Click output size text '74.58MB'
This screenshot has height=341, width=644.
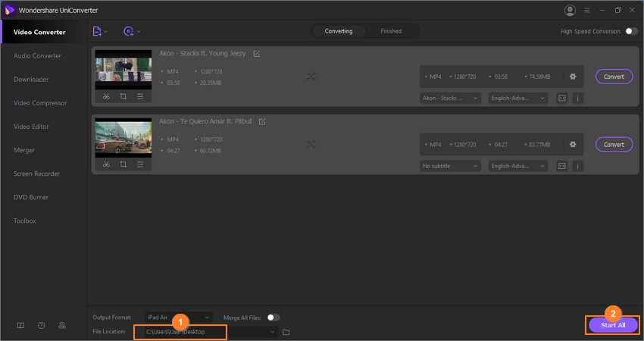tap(539, 77)
